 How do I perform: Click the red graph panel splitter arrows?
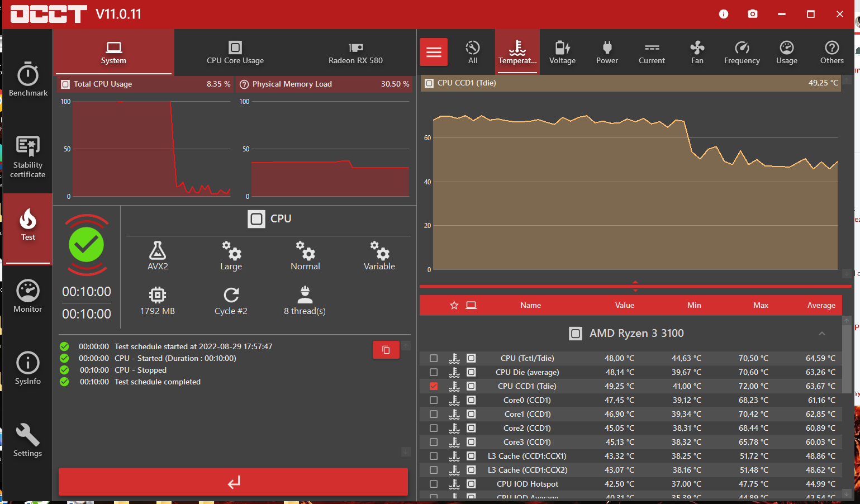[x=635, y=286]
